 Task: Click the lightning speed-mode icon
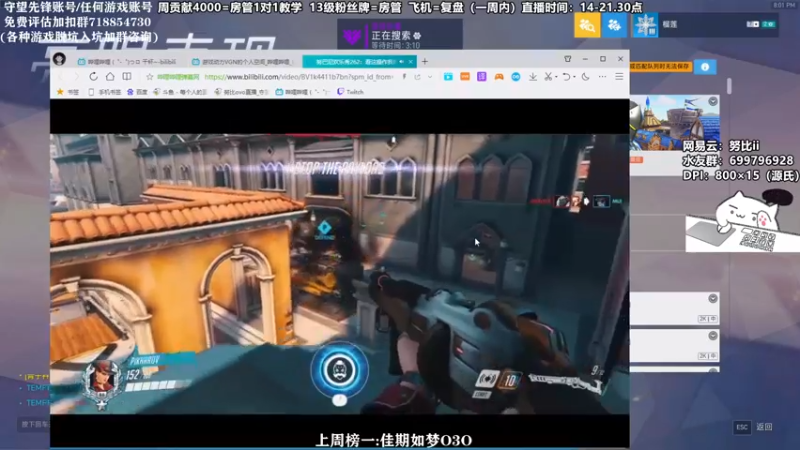[404, 77]
